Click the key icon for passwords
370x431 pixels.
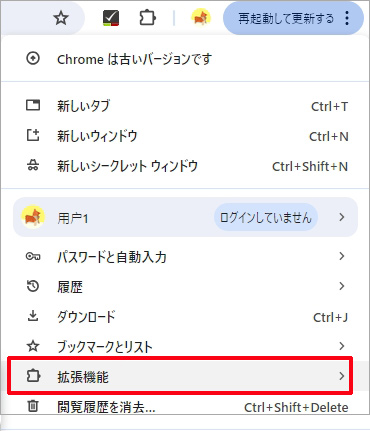(33, 257)
